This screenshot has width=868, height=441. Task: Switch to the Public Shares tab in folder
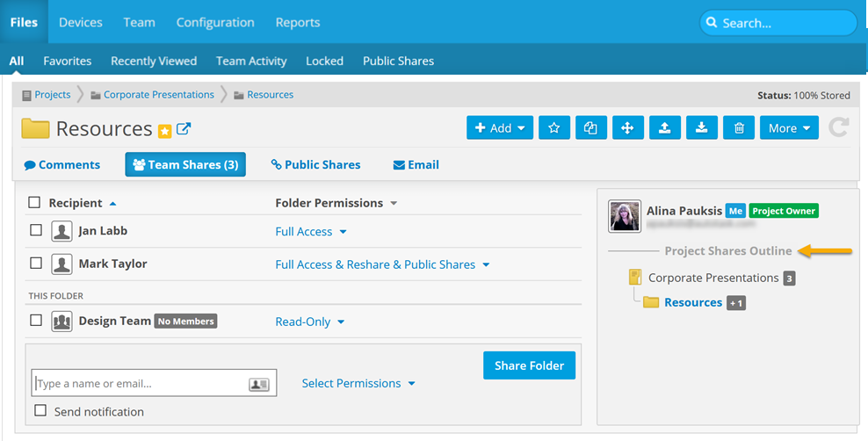click(315, 164)
